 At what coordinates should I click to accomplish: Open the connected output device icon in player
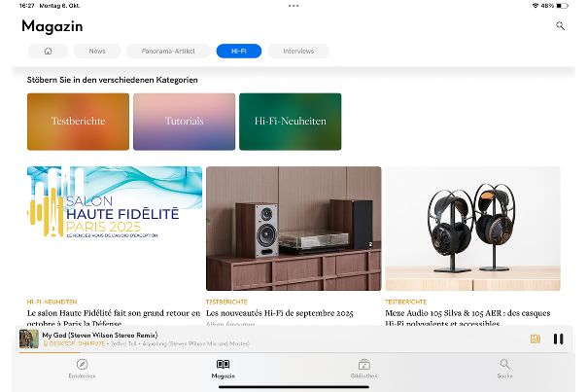coord(535,339)
